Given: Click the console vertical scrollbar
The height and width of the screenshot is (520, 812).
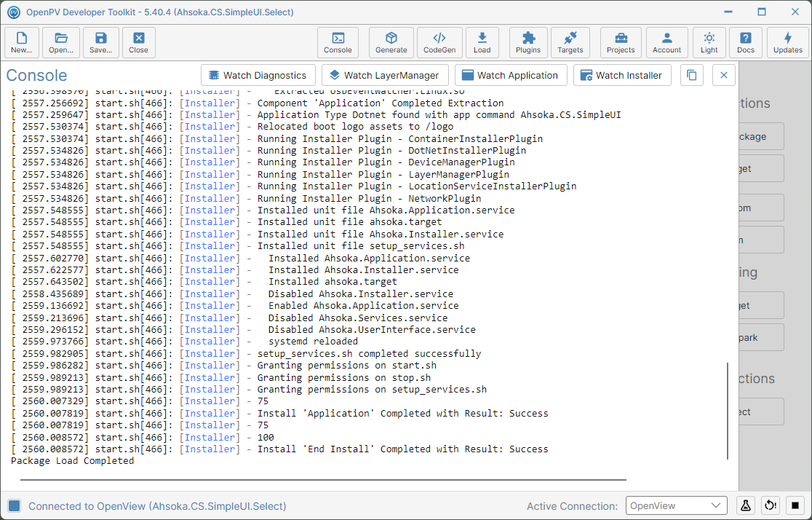Looking at the screenshot, I should (x=728, y=411).
